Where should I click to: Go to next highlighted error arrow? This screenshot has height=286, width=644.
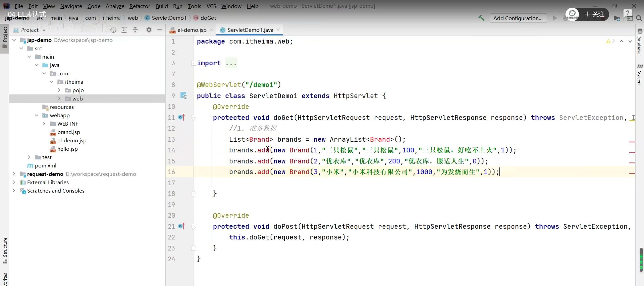[630, 41]
